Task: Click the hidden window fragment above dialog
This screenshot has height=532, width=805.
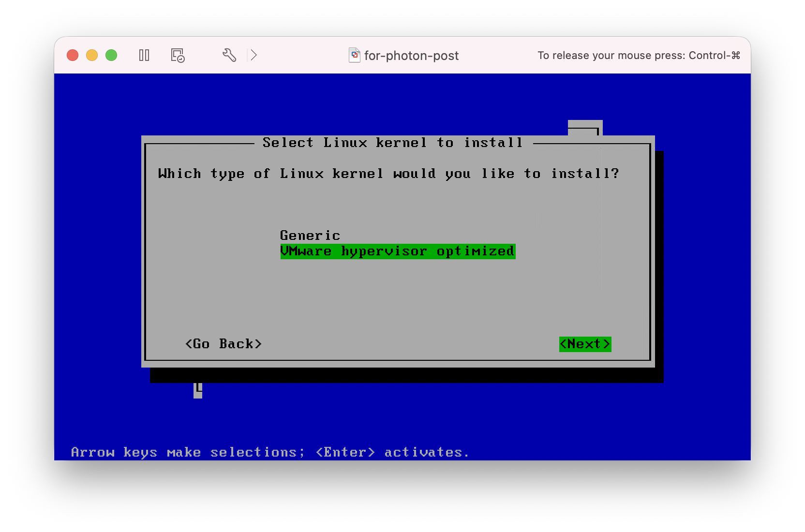Action: [585, 127]
